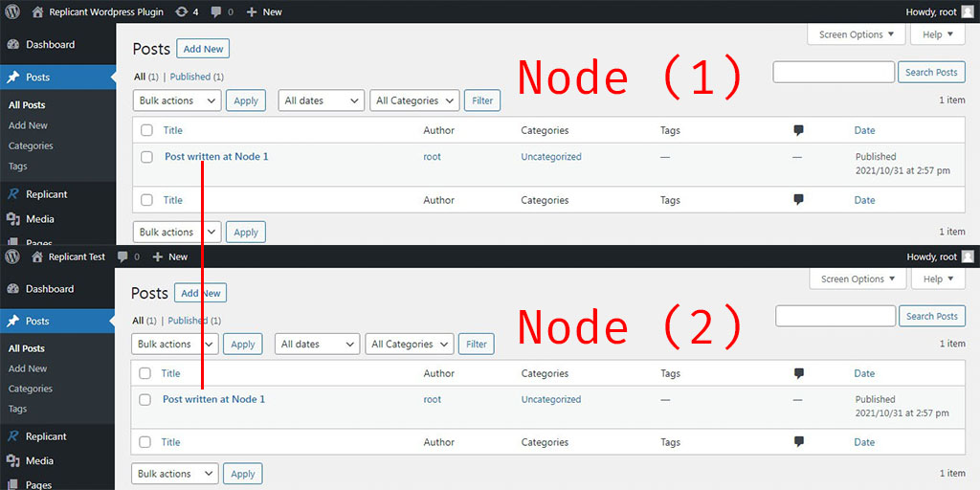Click root author link in Node 2 row
980x490 pixels.
click(x=432, y=399)
